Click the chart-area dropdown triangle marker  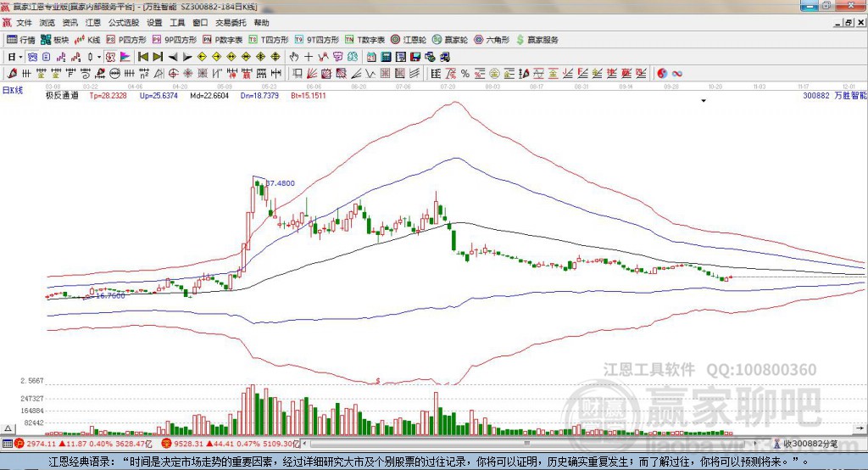tap(704, 101)
